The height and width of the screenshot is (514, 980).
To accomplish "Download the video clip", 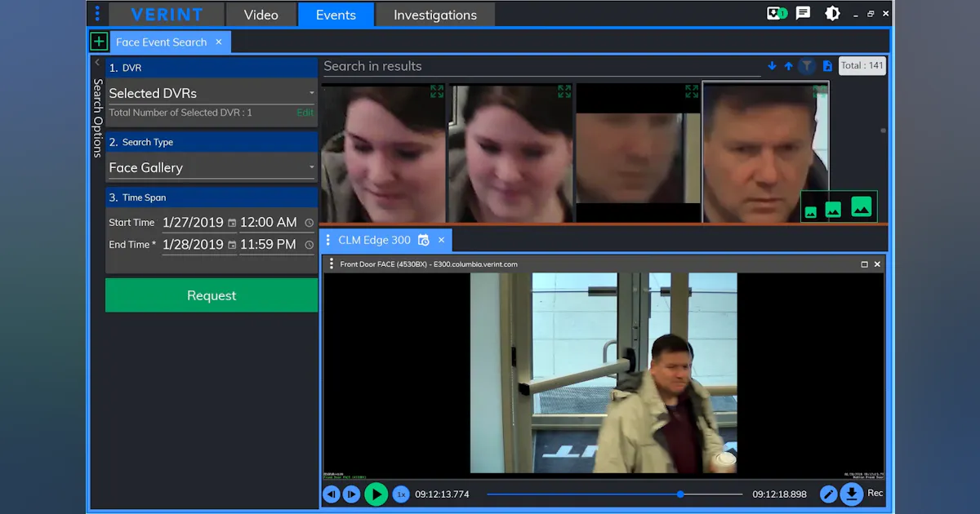I will point(852,494).
